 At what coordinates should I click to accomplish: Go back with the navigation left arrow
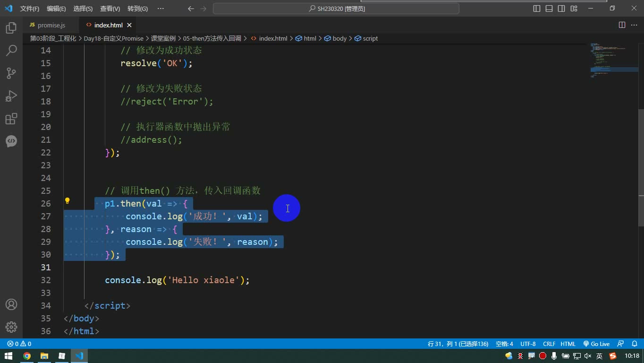(191, 9)
